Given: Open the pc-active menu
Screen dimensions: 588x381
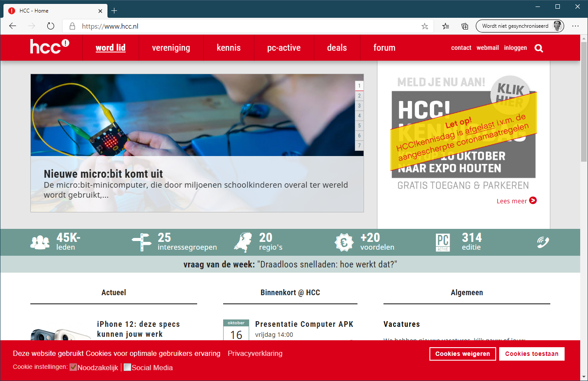Looking at the screenshot, I should (x=284, y=48).
